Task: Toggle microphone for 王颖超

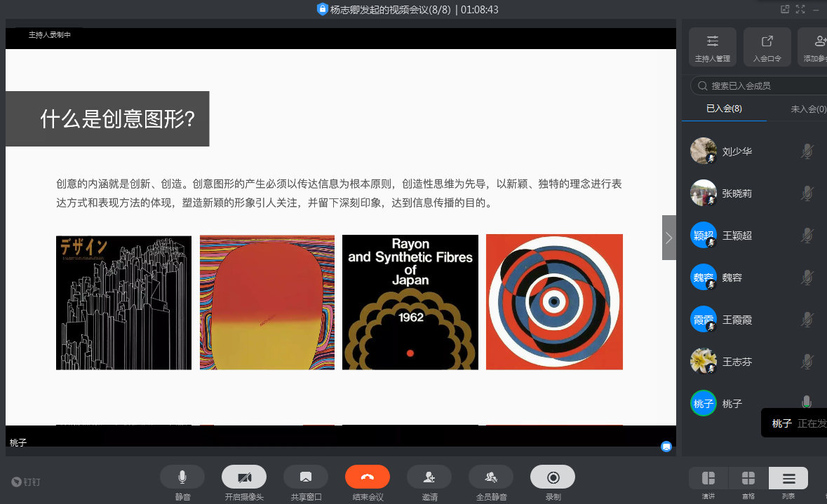Action: tap(807, 235)
